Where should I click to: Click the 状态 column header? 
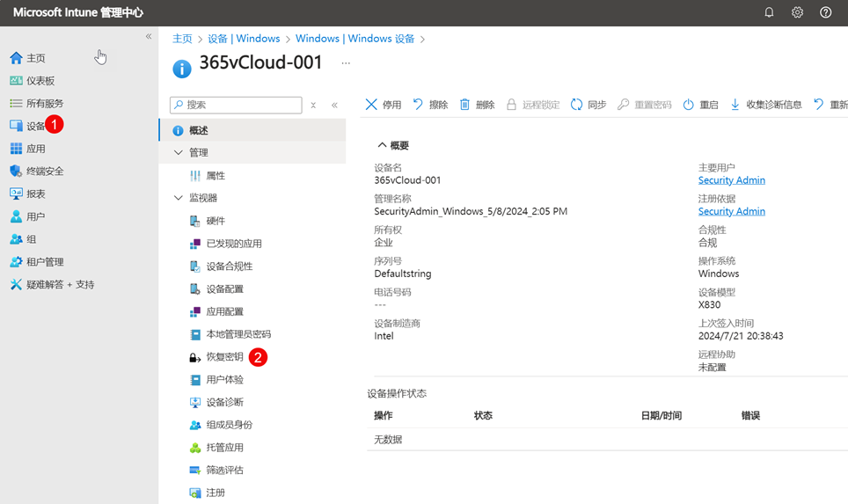click(483, 415)
